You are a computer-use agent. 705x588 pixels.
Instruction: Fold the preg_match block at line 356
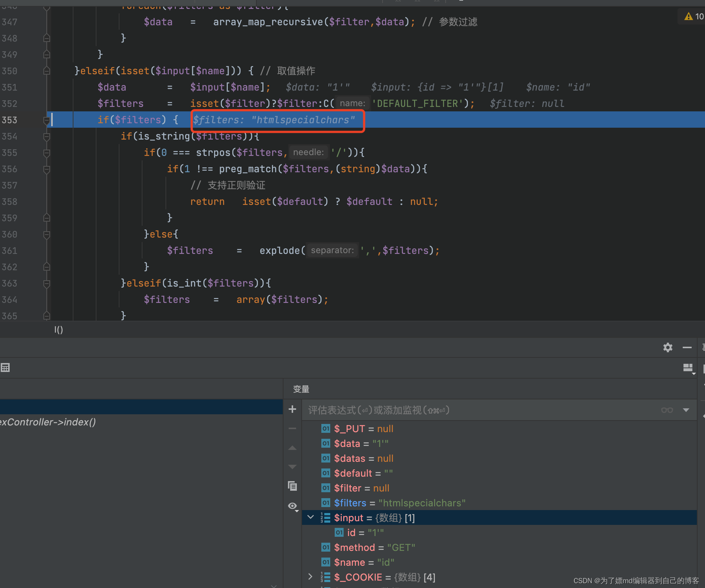tap(47, 169)
